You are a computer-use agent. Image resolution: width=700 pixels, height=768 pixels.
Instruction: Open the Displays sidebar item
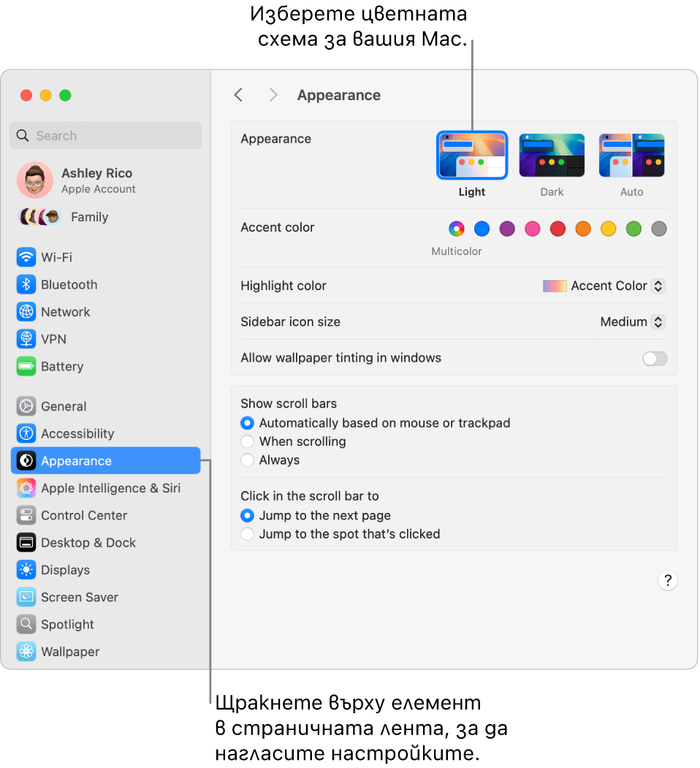point(105,570)
